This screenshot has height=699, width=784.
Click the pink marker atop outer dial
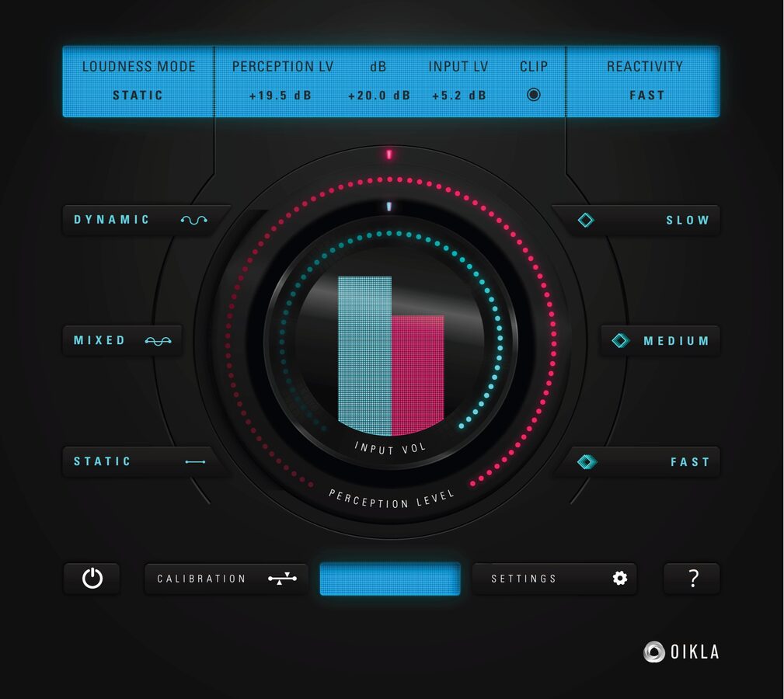[389, 155]
